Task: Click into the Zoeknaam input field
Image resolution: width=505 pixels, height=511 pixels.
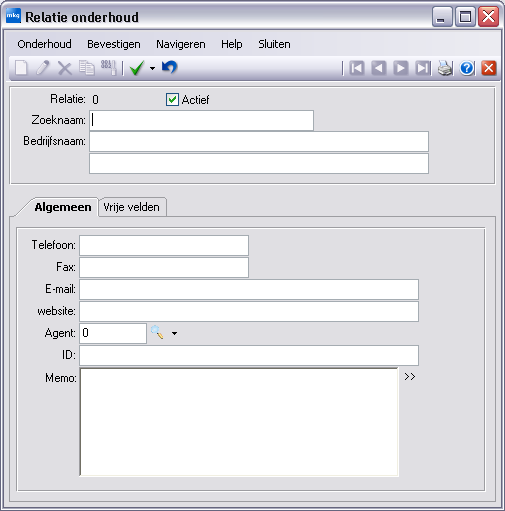Action: (201, 120)
